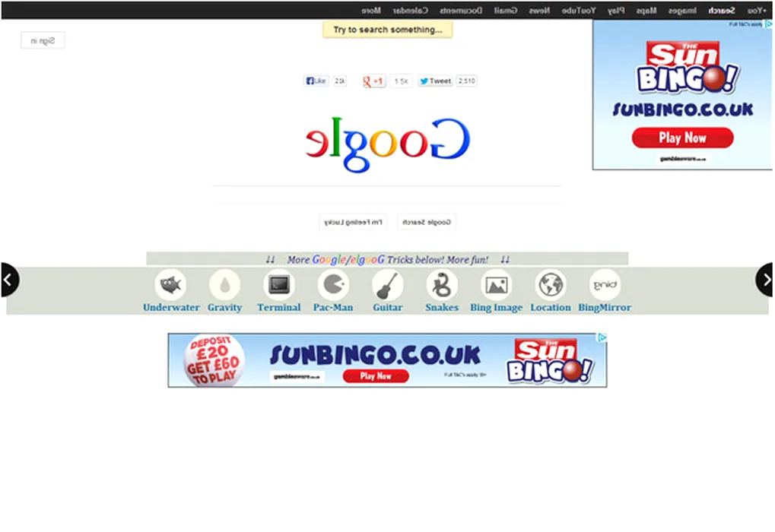
Task: Select the Location globe icon
Action: [550, 286]
